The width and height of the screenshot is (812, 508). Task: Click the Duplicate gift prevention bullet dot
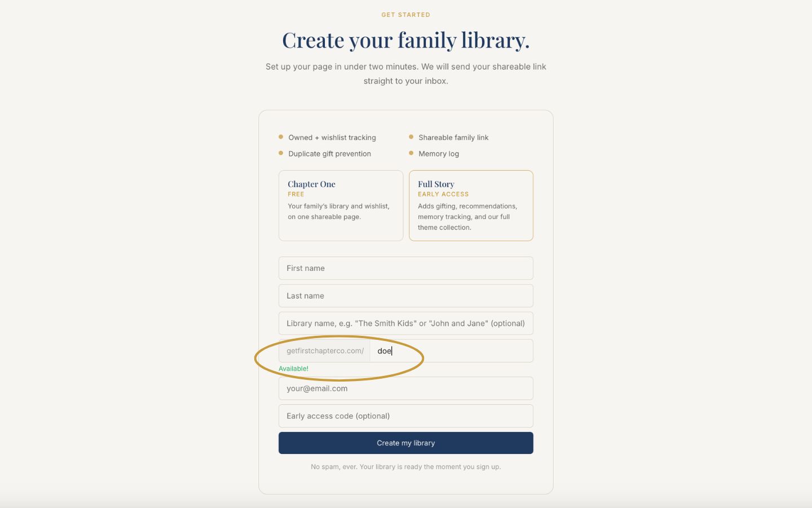coord(281,153)
